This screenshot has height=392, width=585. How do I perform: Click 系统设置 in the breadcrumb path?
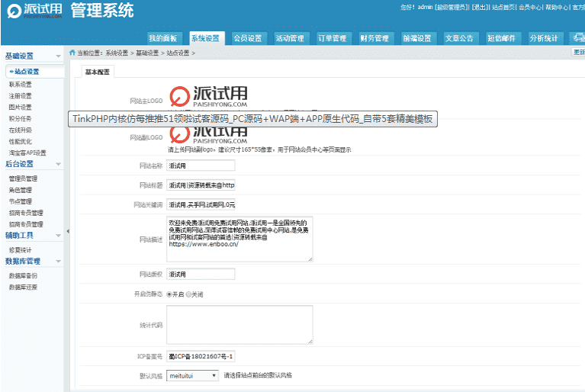click(x=117, y=53)
